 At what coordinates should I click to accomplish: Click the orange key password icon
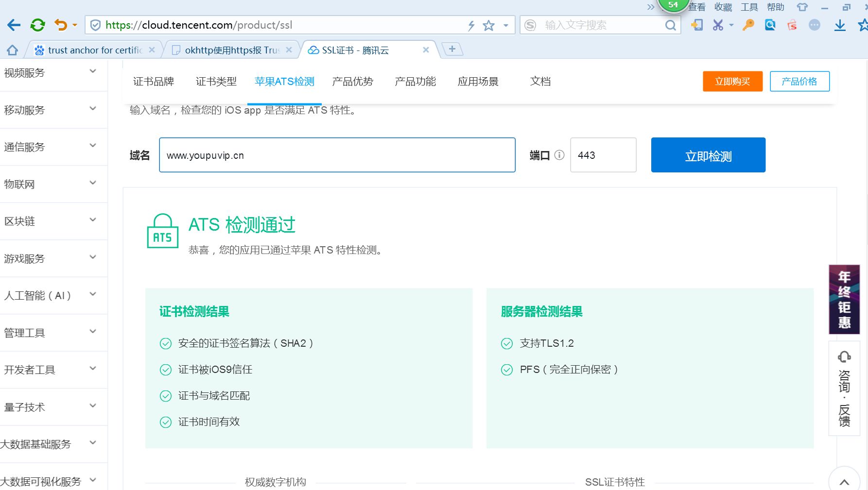(x=748, y=25)
